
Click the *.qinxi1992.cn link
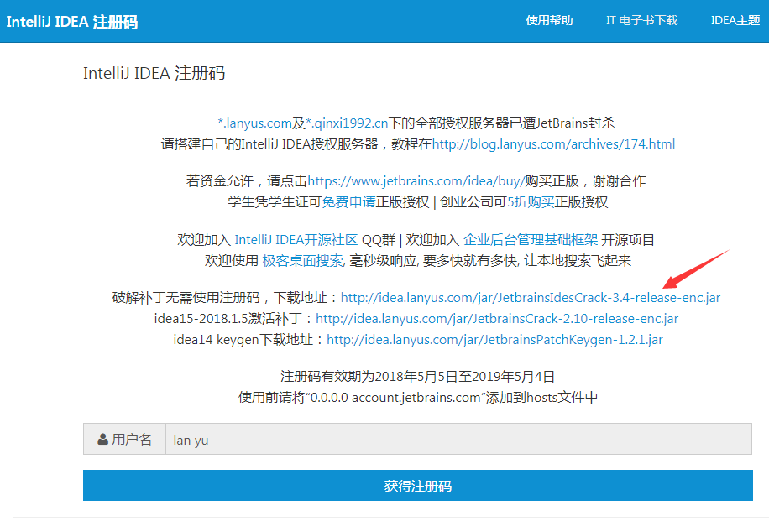pos(347,123)
